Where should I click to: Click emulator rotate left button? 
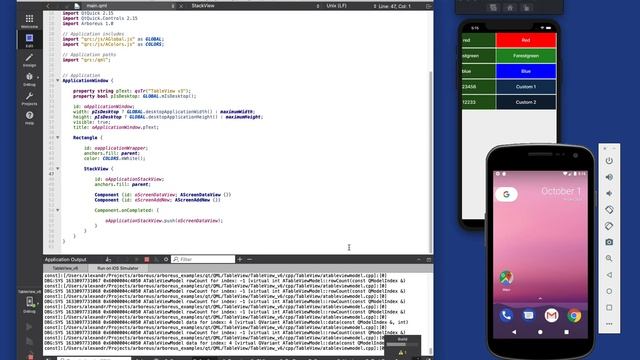[x=609, y=210]
